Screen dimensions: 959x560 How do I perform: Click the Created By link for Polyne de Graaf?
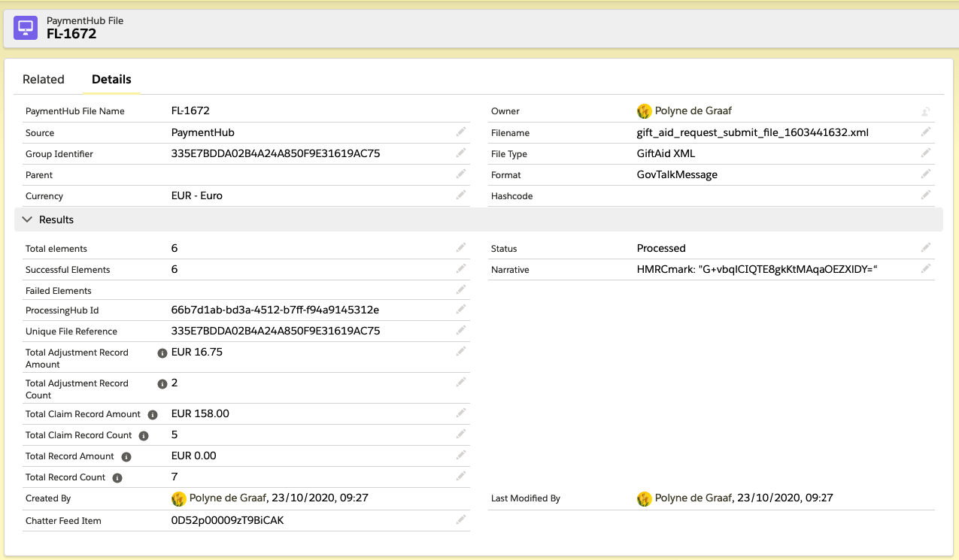(226, 498)
